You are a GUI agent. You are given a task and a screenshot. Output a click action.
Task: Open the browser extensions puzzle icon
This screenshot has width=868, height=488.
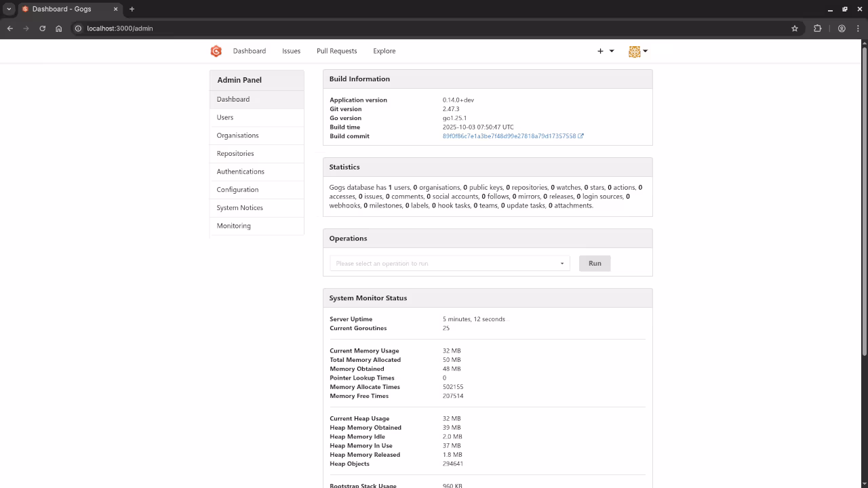click(817, 28)
